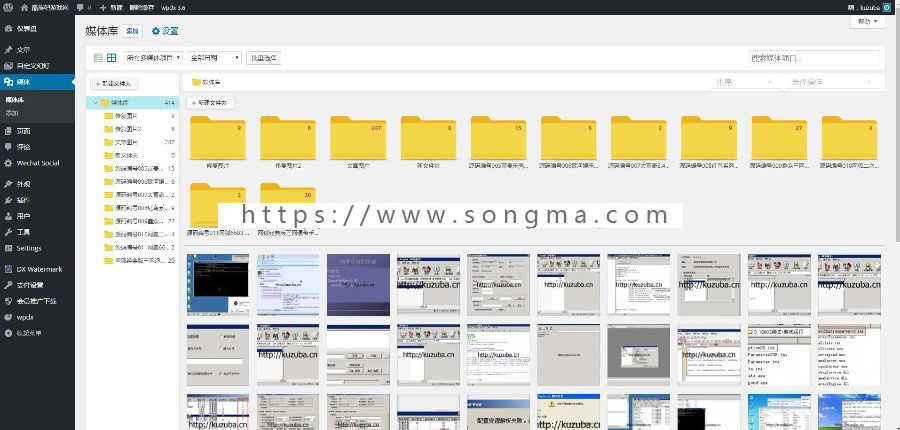Click the 媒体库 breadcrumb folder
The height and width of the screenshot is (430, 900).
point(207,83)
